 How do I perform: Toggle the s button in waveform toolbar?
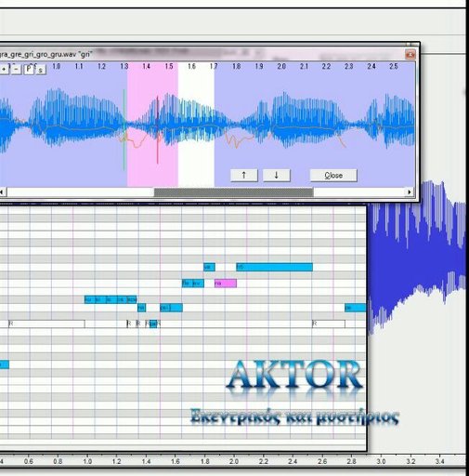tap(41, 70)
